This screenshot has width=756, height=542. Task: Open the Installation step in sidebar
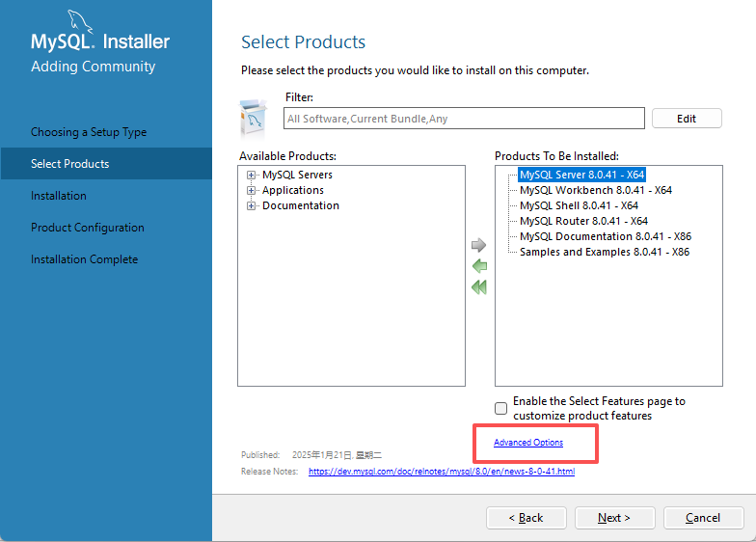click(59, 196)
